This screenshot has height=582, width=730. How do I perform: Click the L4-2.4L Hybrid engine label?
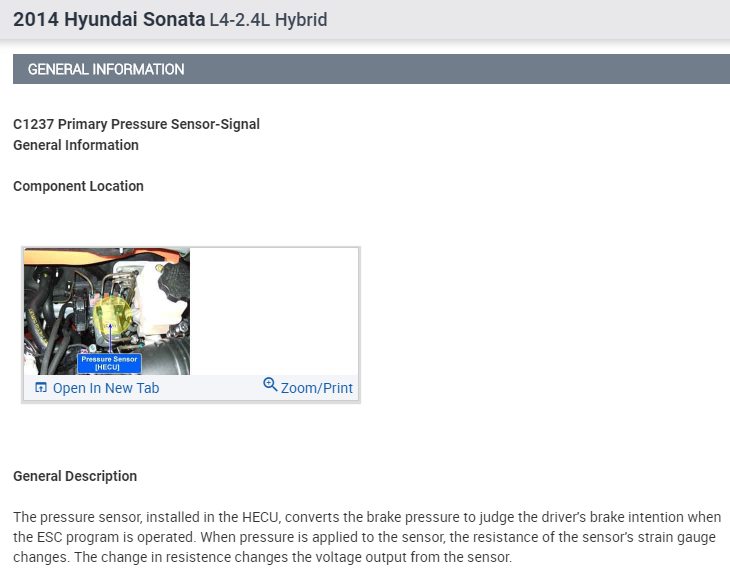pos(268,20)
